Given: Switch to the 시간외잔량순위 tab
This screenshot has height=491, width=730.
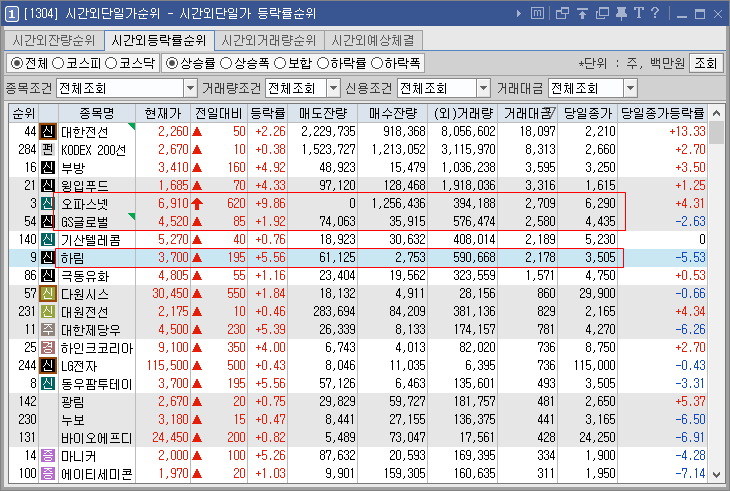Looking at the screenshot, I should (54, 40).
